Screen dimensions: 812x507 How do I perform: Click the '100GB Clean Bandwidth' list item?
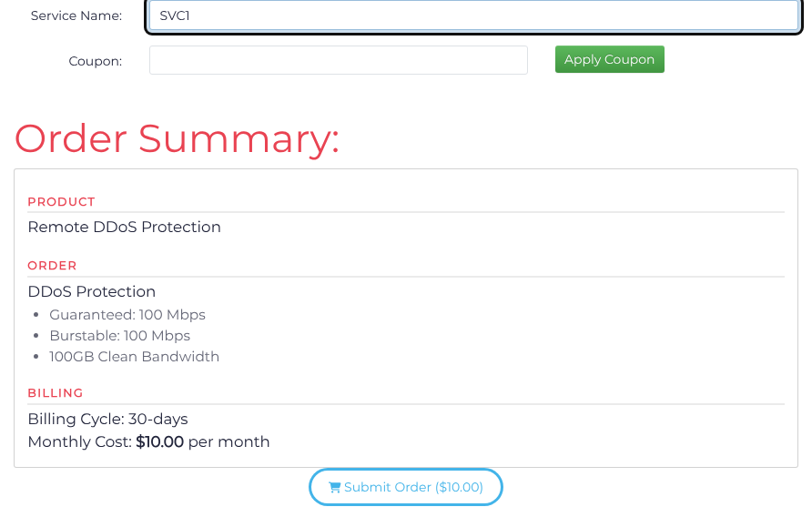(134, 357)
